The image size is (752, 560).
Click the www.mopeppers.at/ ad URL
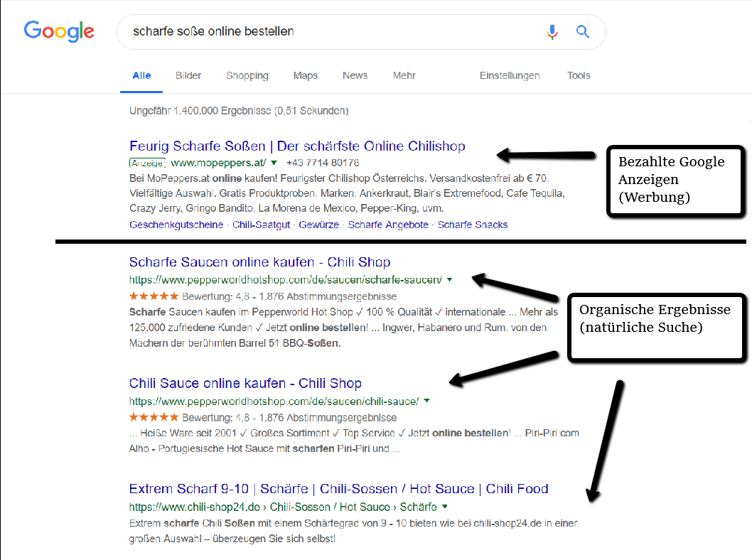coord(218,163)
